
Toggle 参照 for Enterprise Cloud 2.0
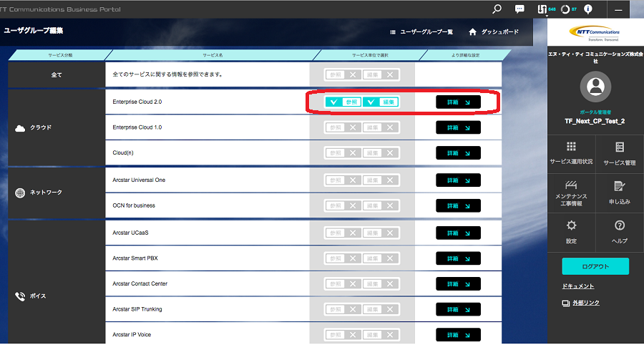(343, 102)
